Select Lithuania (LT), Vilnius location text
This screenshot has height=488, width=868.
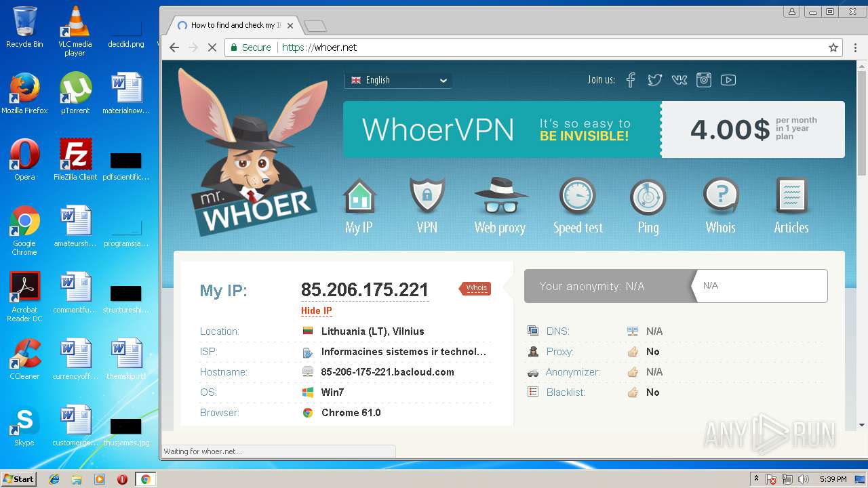(373, 331)
